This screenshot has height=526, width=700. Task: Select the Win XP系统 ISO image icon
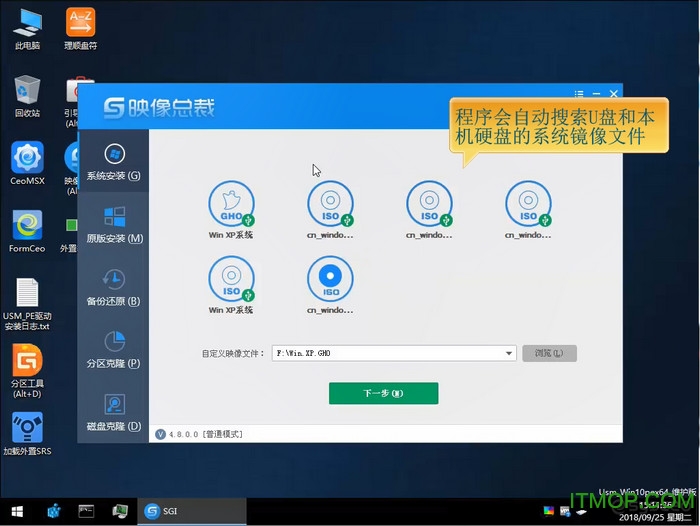click(x=231, y=279)
